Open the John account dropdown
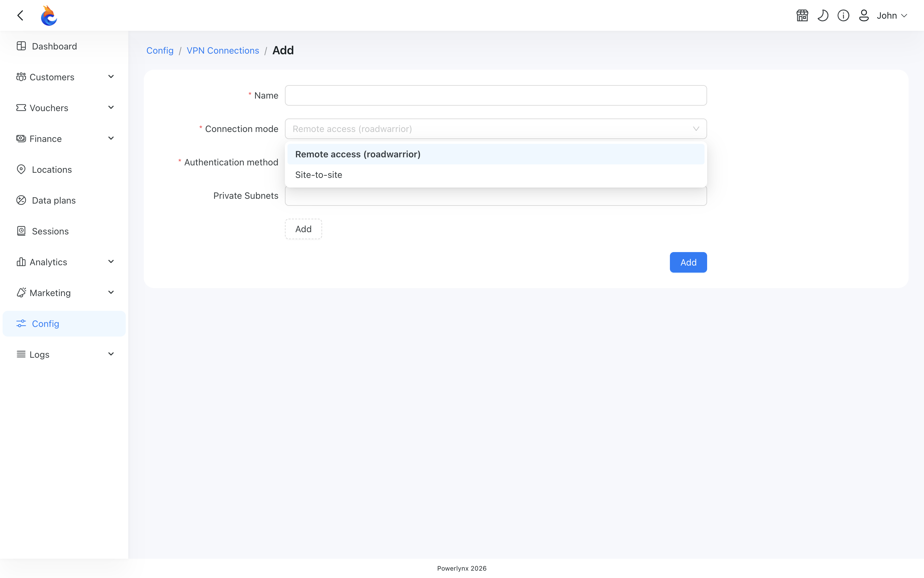Viewport: 924px width, 578px height. coord(892,15)
